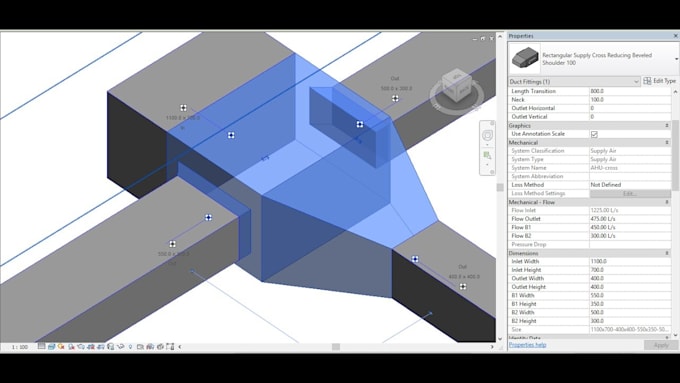
Task: Toggle the Sun Path icon
Action: pos(61,347)
